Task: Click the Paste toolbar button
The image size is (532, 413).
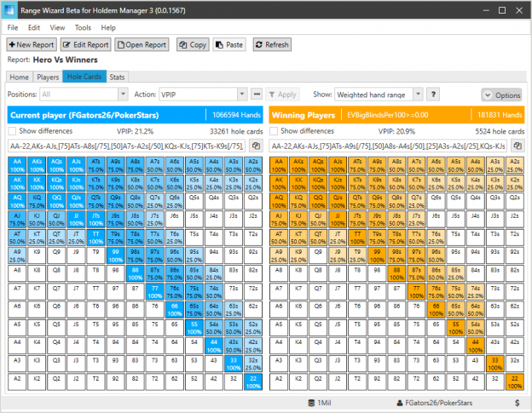Action: pyautogui.click(x=229, y=45)
